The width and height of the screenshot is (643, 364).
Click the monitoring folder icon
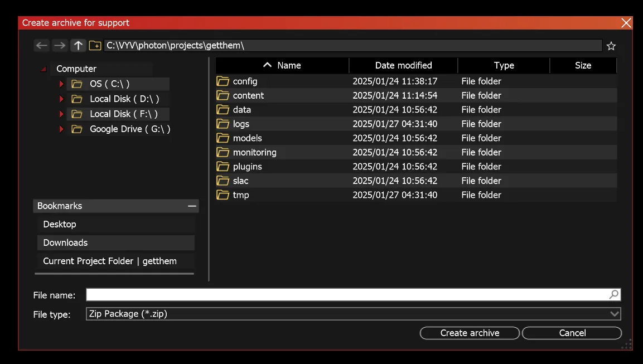[223, 153]
